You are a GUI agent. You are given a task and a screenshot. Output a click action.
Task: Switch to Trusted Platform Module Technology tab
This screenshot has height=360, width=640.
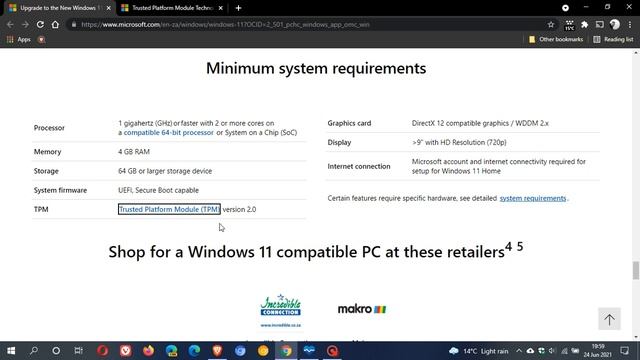coord(172,8)
